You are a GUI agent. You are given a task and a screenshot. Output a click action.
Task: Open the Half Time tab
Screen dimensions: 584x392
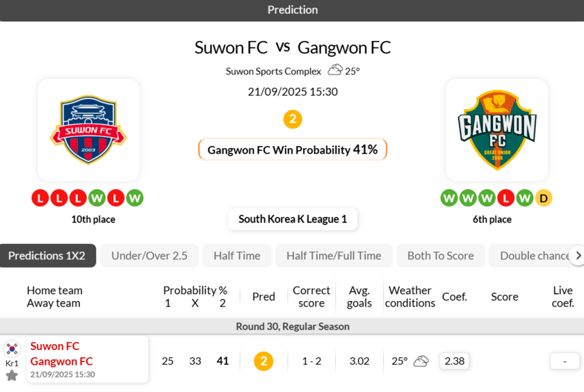pyautogui.click(x=237, y=256)
